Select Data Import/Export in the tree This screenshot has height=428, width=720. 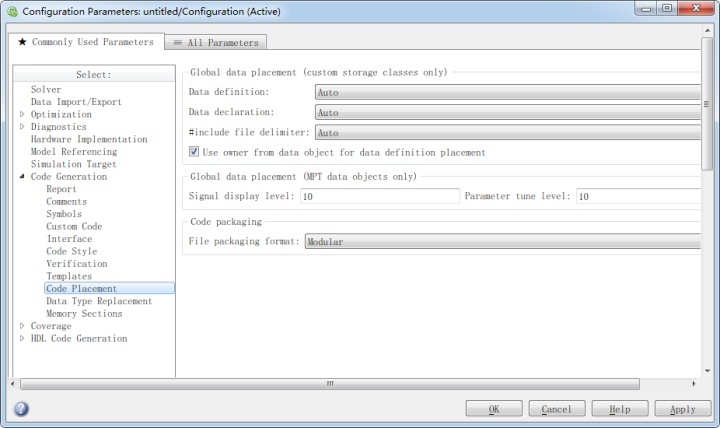[76, 101]
